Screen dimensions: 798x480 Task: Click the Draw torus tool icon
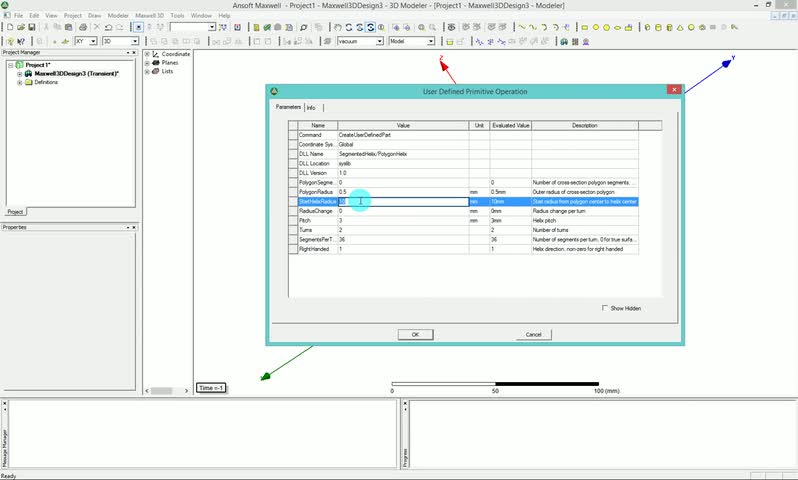click(702, 27)
